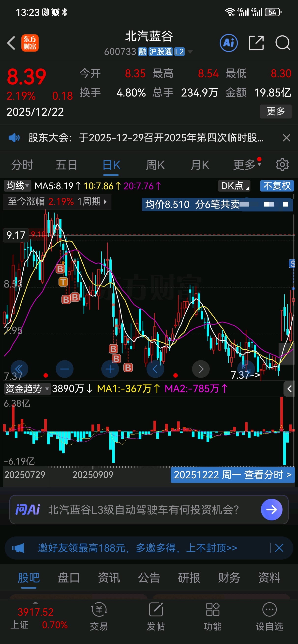Switch to 分时 chart tab
Image resolution: width=298 pixels, height=644 pixels.
[22, 165]
